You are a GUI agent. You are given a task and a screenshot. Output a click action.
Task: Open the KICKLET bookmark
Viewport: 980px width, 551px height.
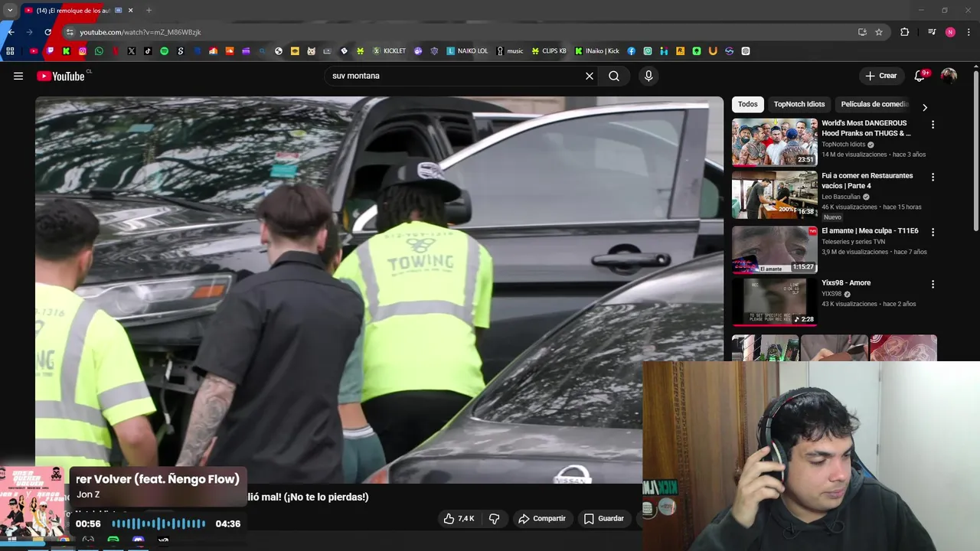point(389,51)
